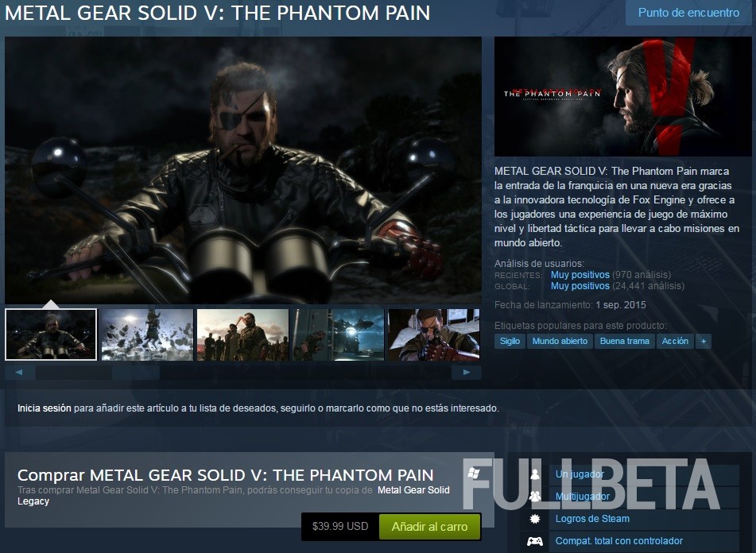Image resolution: width=756 pixels, height=553 pixels.
Task: Select the Sigilo tag
Action: 510,341
